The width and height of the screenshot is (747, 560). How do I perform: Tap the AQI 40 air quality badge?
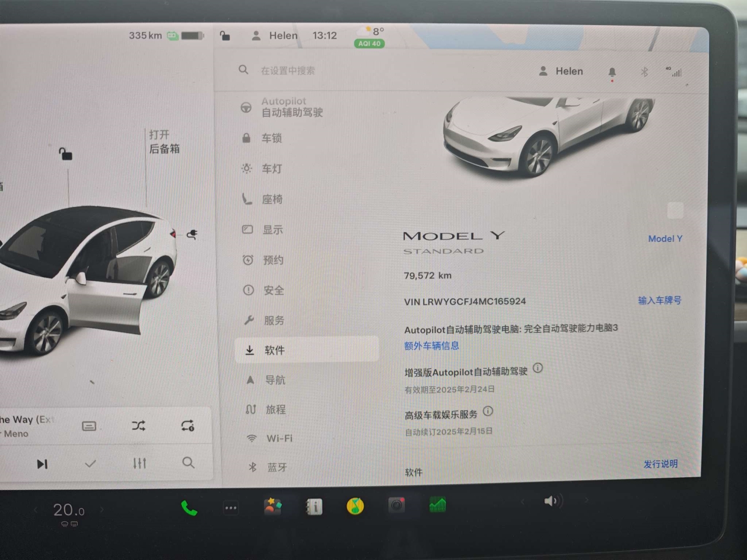click(x=369, y=43)
